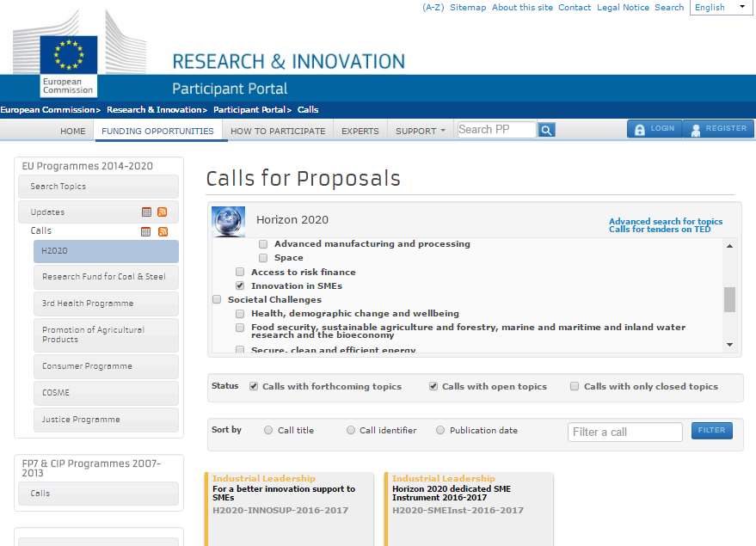Click the Horizon 2020 globe thumbnail
Viewport: 756px width, 546px height.
[229, 221]
